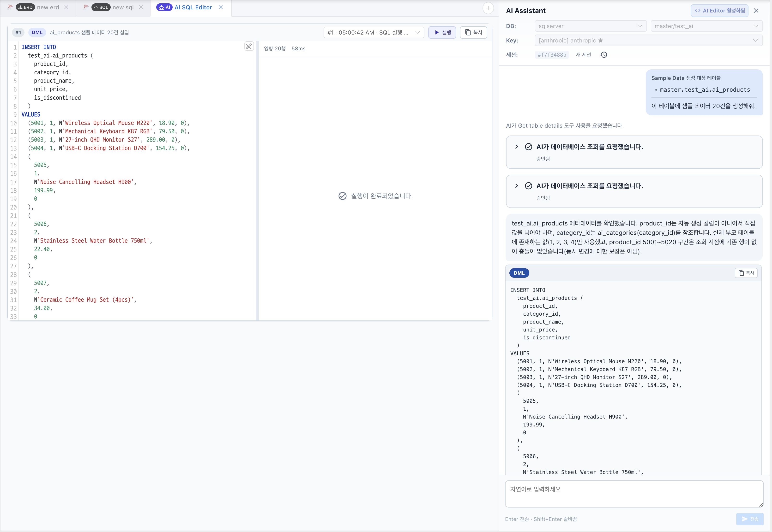Expand the first database query request
Screen dimensions: 772x532
coord(516,147)
